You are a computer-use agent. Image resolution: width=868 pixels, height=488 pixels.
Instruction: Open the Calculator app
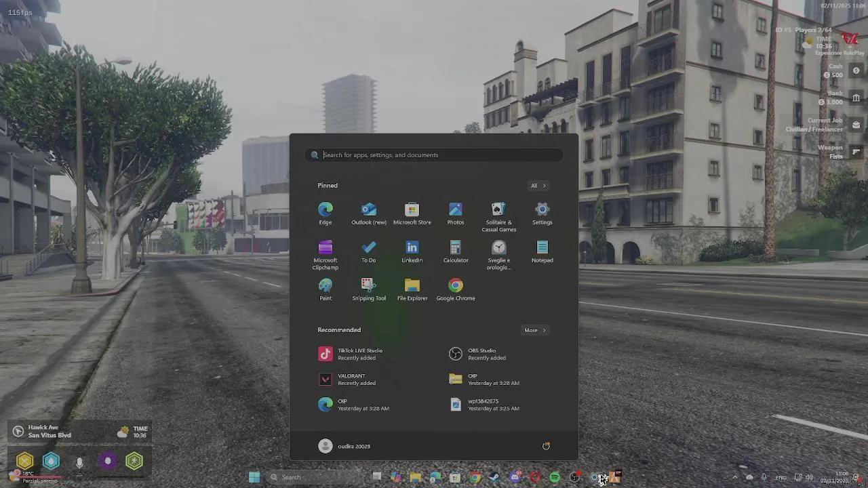pos(456,251)
